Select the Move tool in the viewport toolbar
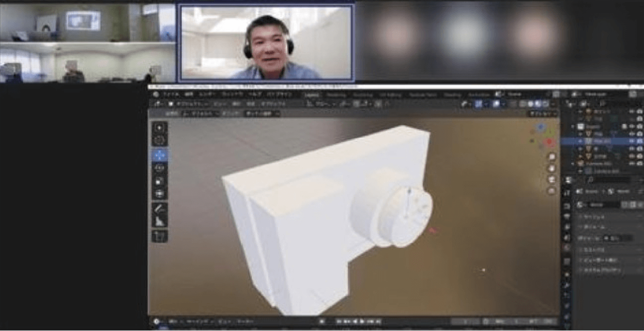644x331 pixels. (160, 155)
